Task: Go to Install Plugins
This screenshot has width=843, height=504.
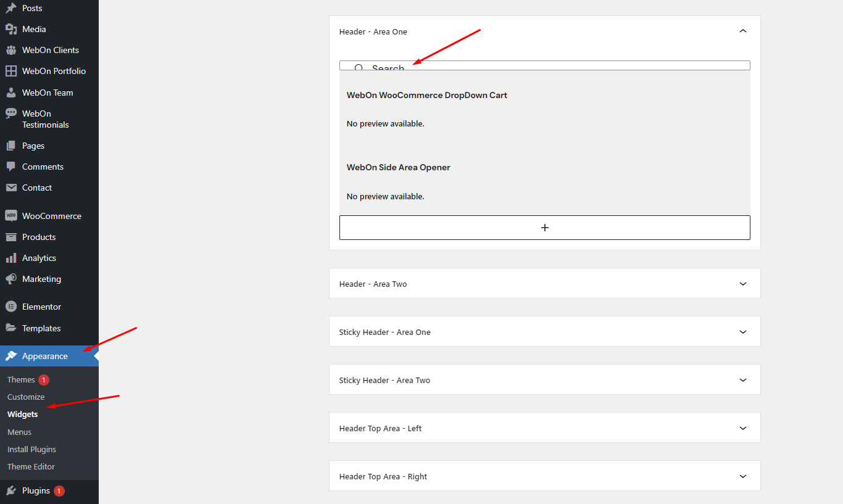Action: point(31,449)
